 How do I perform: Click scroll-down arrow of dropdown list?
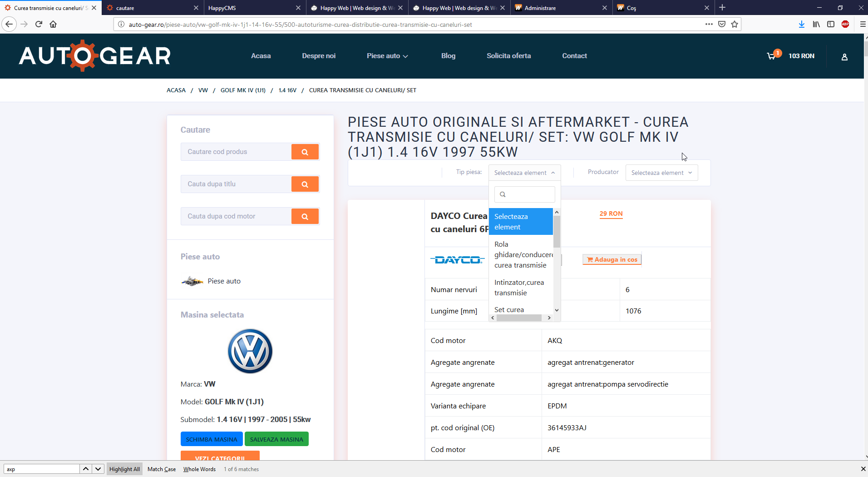(557, 310)
